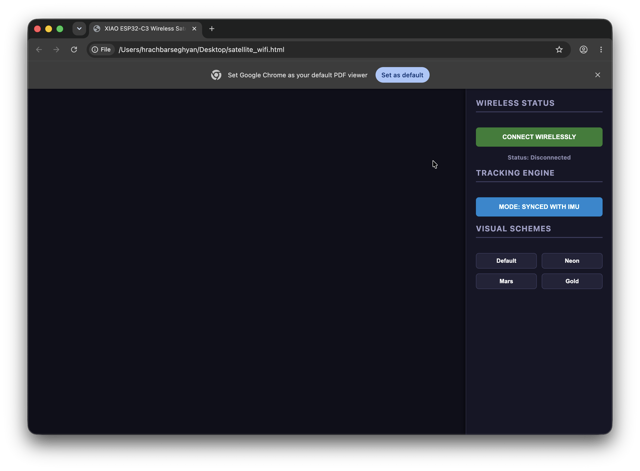Toggle the Mode: Synced With IMU button
The width and height of the screenshot is (640, 471).
coord(539,207)
